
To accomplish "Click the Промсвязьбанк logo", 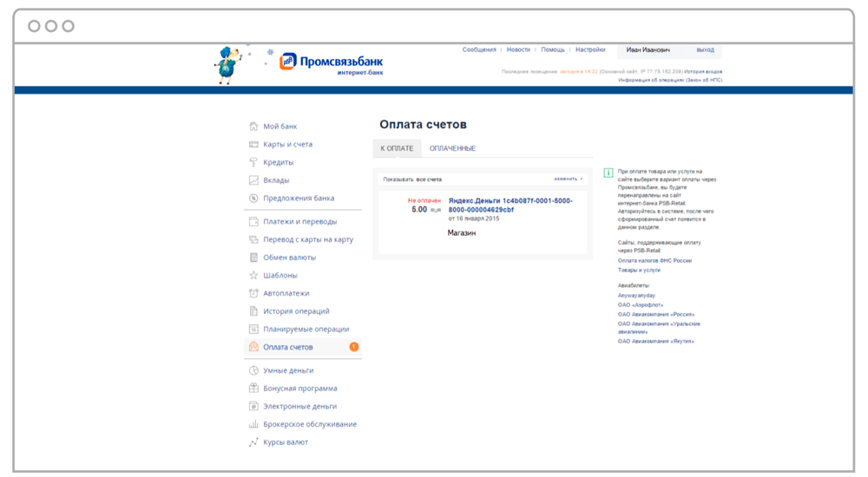I will (331, 63).
